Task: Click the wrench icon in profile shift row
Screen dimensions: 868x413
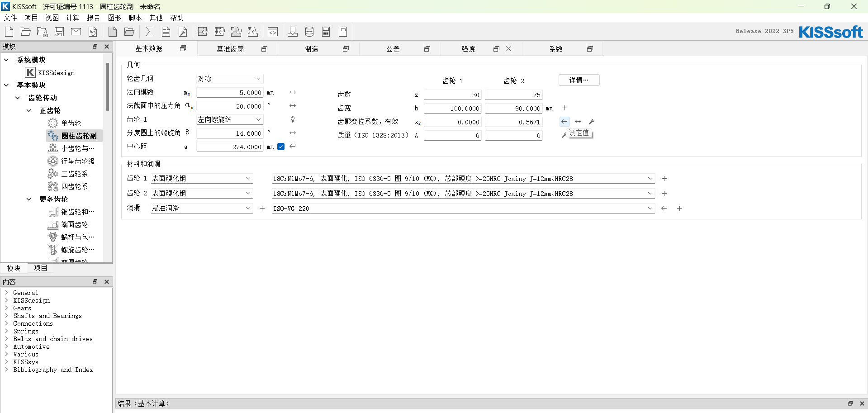Action: [x=592, y=122]
